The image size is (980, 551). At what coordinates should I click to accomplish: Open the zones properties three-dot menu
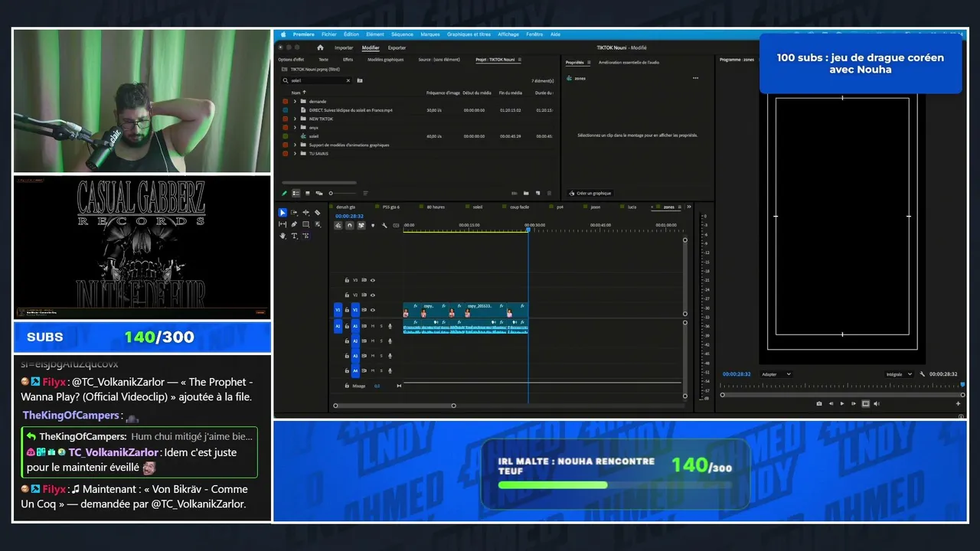(695, 78)
